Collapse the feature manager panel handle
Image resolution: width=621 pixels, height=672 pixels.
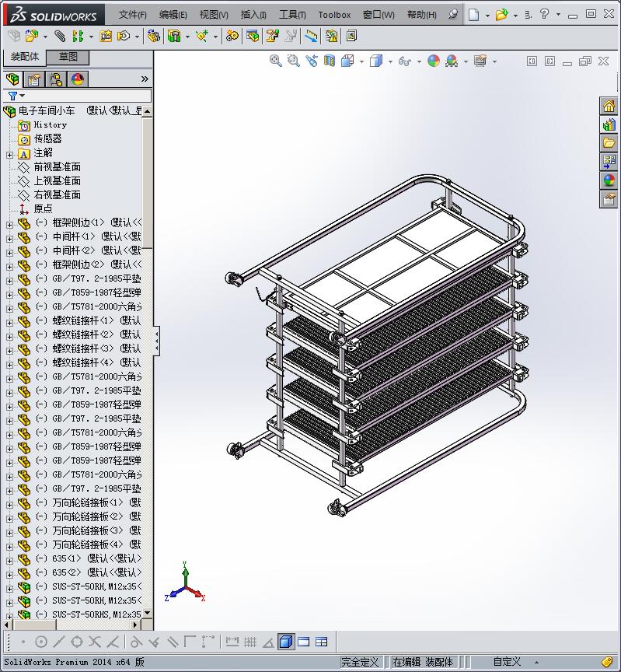(x=156, y=341)
